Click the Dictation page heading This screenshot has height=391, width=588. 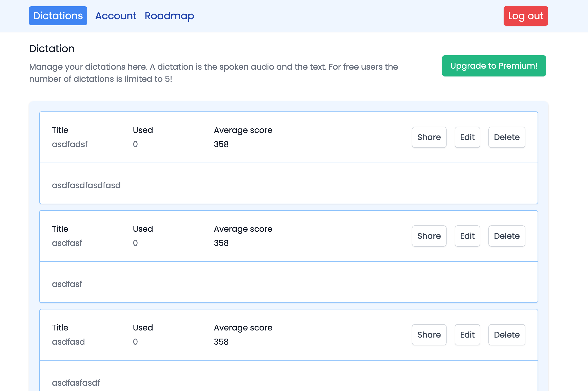click(x=52, y=49)
